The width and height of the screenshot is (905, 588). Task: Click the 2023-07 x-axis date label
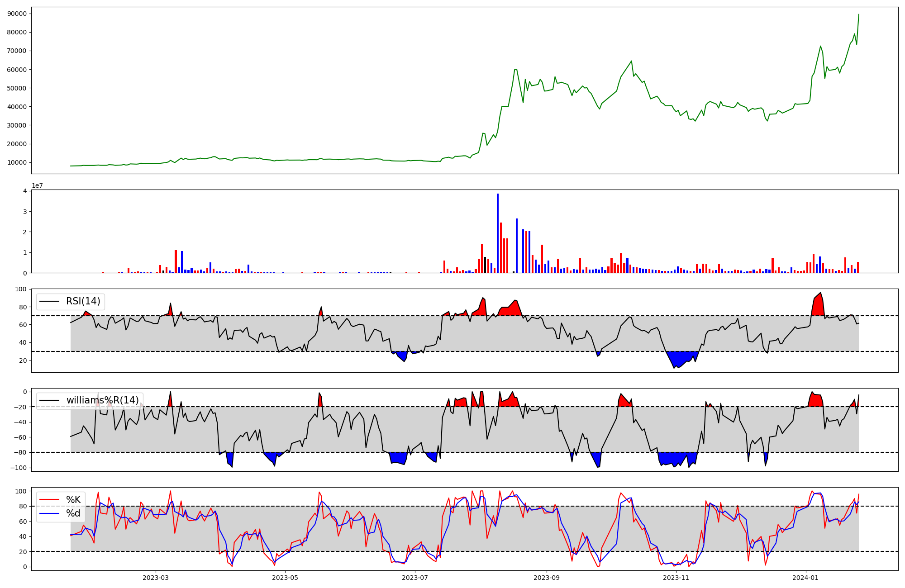tap(415, 578)
